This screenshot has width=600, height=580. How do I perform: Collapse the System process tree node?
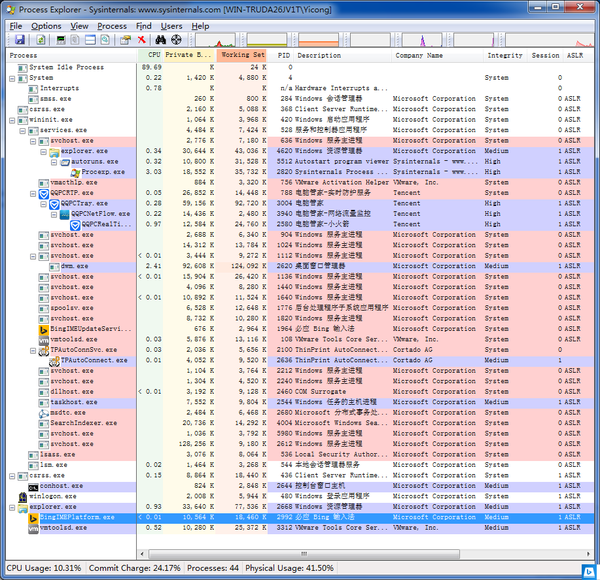point(12,78)
